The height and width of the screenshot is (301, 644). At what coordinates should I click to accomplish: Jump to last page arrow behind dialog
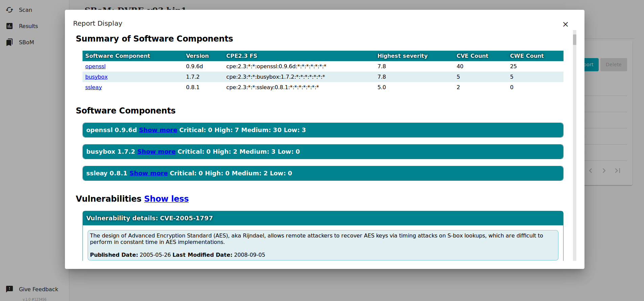(618, 171)
